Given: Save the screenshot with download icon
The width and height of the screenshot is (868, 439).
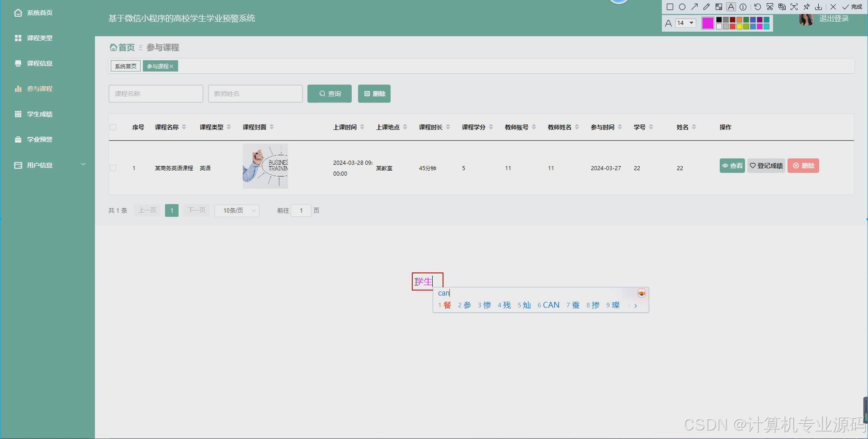Looking at the screenshot, I should click(x=818, y=7).
